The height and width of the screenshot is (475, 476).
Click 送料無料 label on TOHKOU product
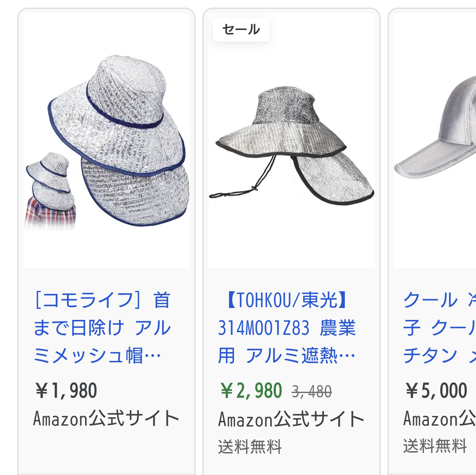[250, 447]
